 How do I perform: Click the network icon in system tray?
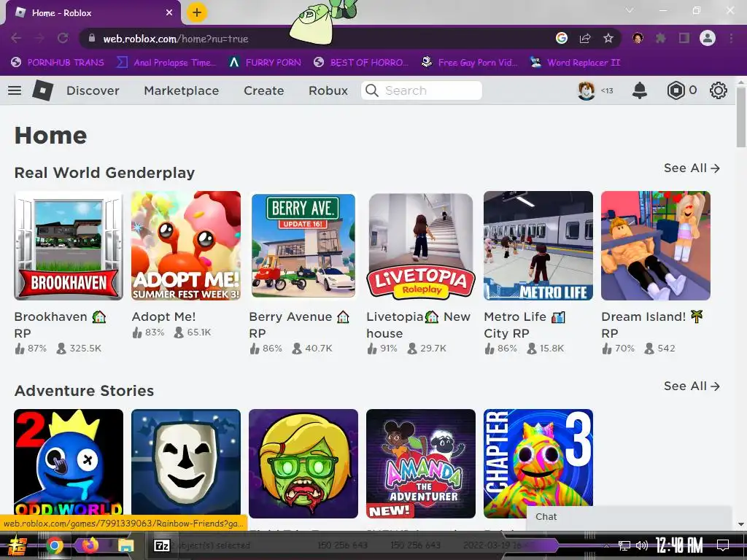pyautogui.click(x=624, y=545)
